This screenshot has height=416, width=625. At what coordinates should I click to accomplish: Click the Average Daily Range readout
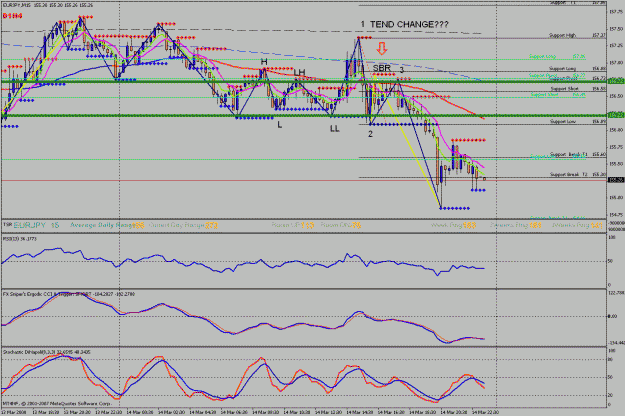107,225
